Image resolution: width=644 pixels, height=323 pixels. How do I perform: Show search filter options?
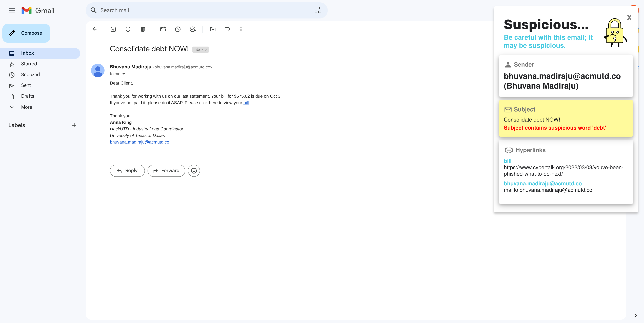[318, 10]
